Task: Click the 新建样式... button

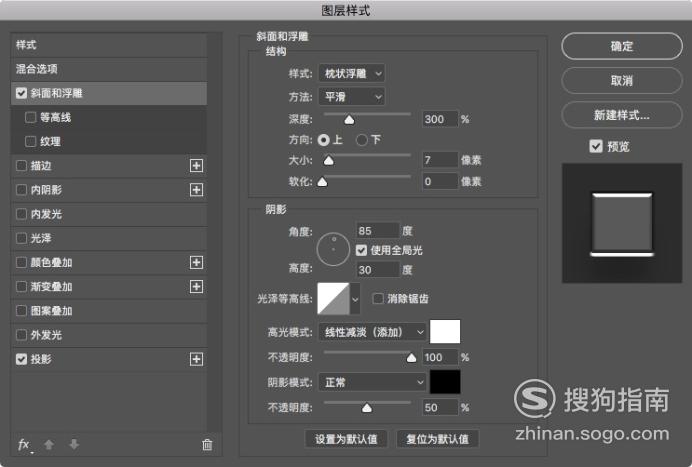Action: (x=622, y=115)
